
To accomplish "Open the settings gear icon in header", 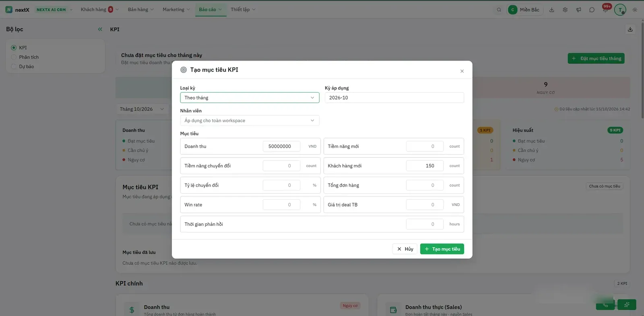I will click(565, 10).
